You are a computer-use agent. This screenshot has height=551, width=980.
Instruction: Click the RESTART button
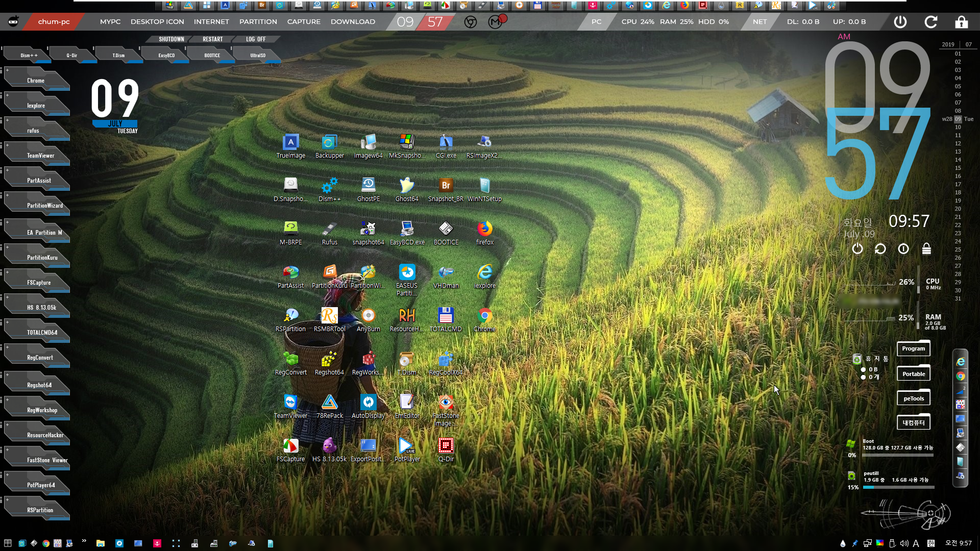pos(213,39)
